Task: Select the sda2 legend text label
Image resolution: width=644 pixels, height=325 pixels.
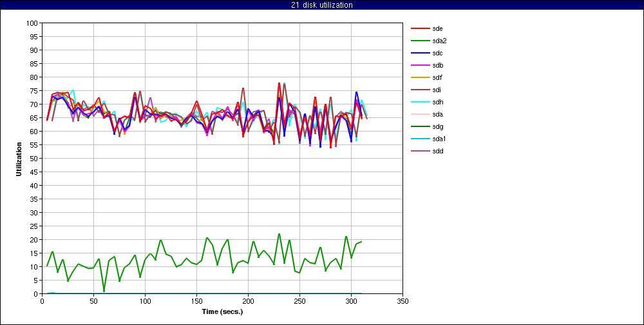Action: point(439,41)
